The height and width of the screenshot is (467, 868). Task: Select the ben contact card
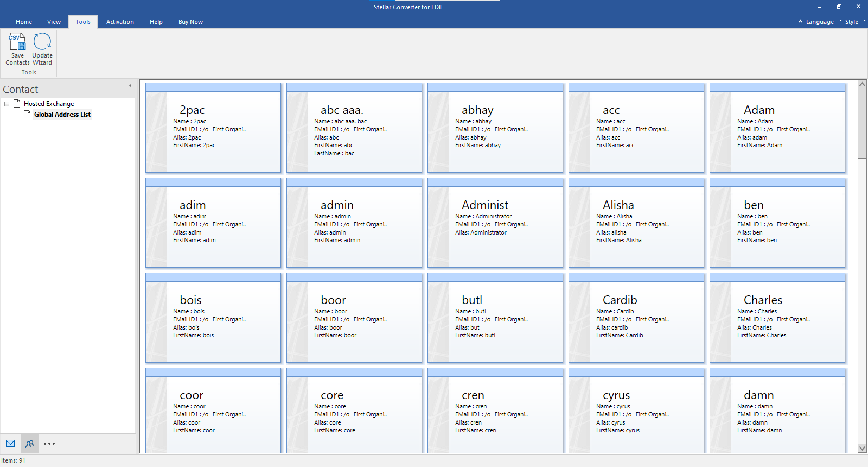tap(777, 223)
